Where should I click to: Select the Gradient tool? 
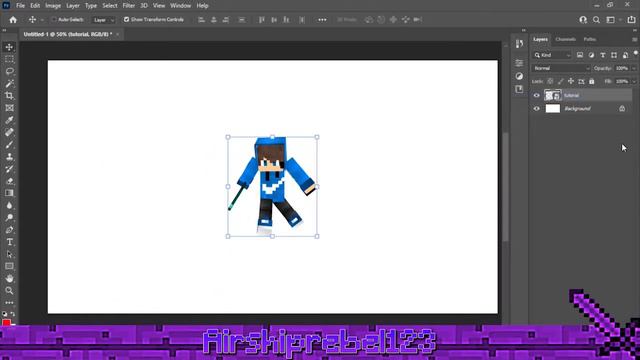[x=9, y=193]
